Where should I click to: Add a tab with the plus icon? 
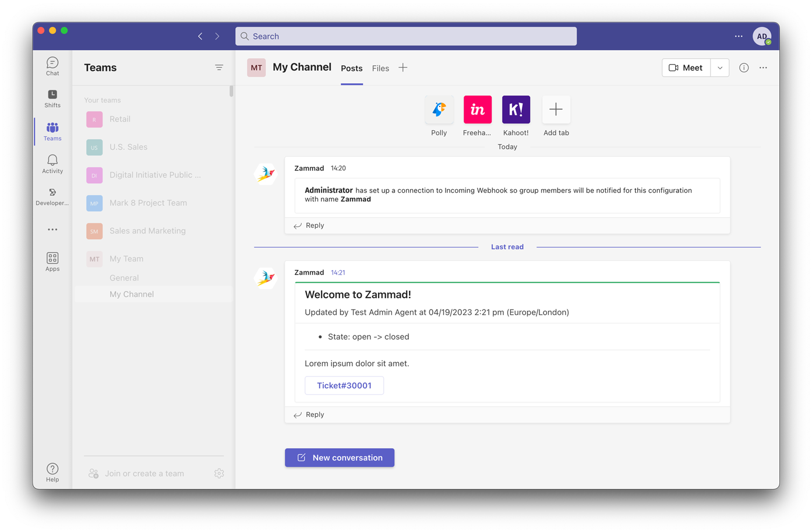(x=403, y=68)
